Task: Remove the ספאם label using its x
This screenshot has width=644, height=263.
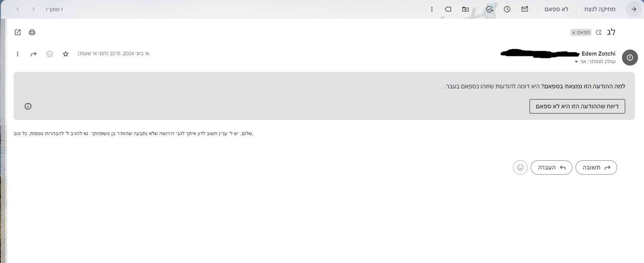Action: click(574, 33)
